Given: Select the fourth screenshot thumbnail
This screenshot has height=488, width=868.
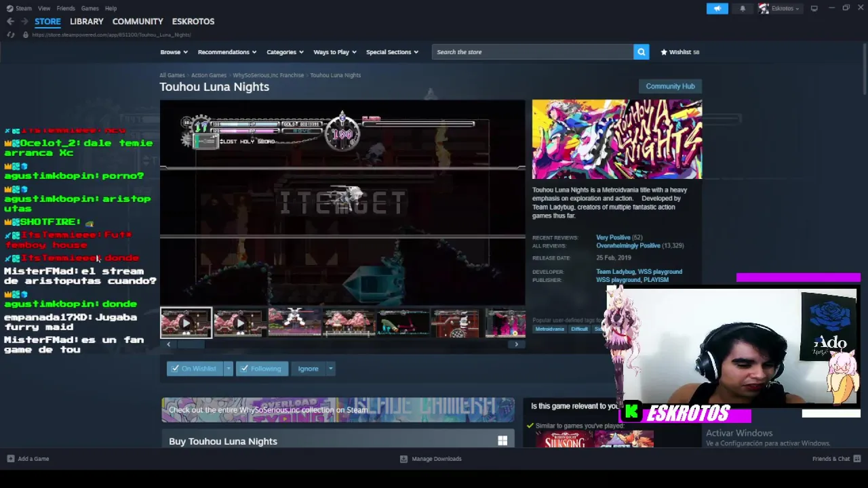Looking at the screenshot, I should pyautogui.click(x=348, y=323).
